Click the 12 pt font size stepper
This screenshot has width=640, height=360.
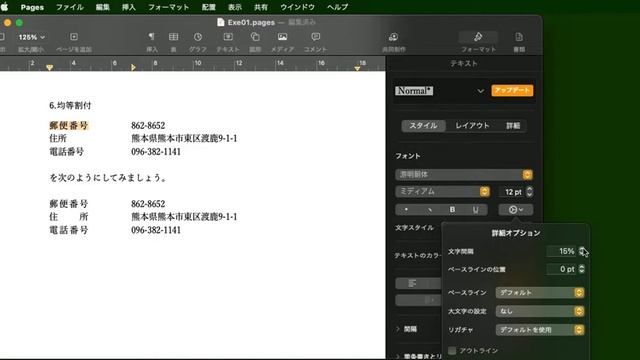click(x=529, y=191)
